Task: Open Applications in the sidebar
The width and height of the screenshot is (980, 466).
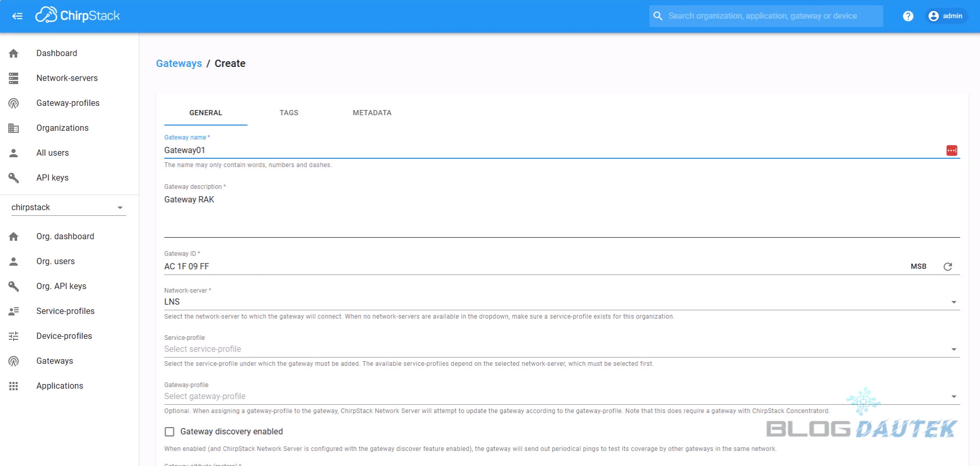Action: [59, 386]
